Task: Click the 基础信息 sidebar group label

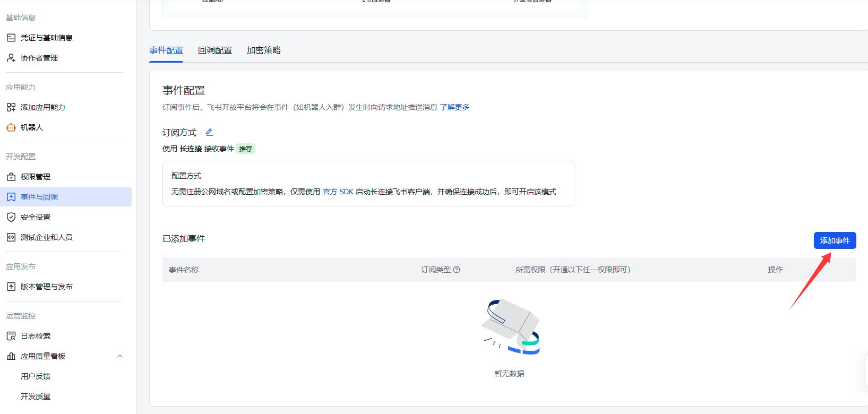Action: coord(21,18)
